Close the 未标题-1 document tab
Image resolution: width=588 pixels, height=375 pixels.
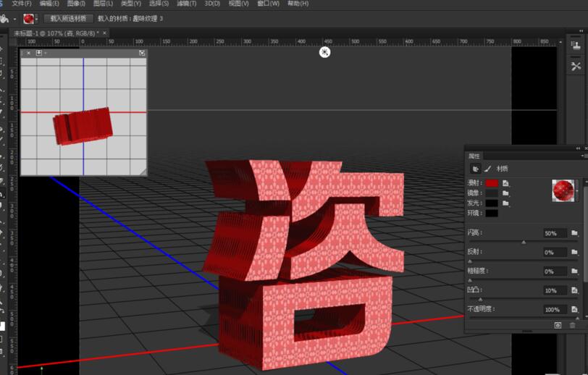point(104,33)
